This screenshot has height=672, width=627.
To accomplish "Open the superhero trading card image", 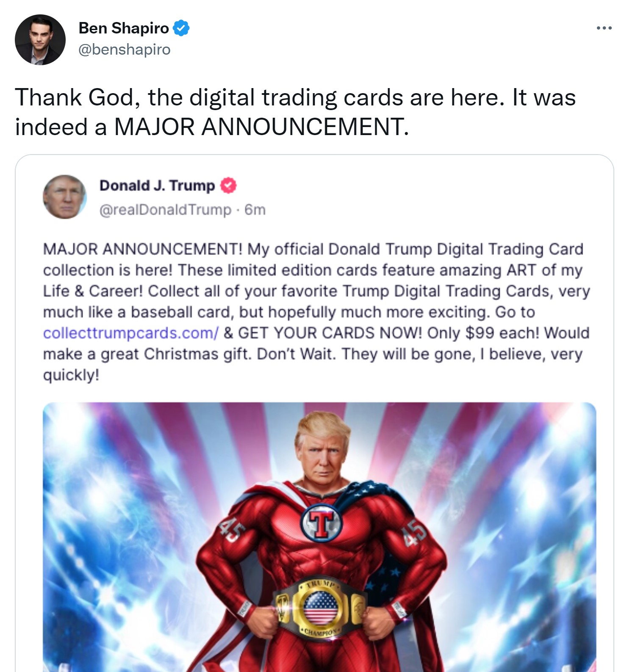I will (319, 537).
